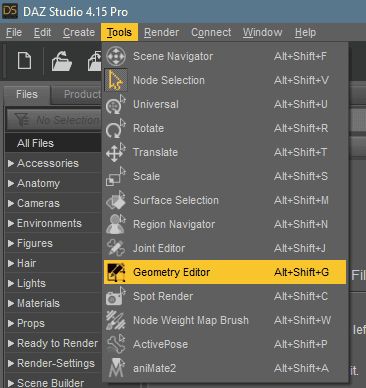Click the Node Weight Map Brush icon
Viewport: 366px width, 388px height.
pos(116,320)
